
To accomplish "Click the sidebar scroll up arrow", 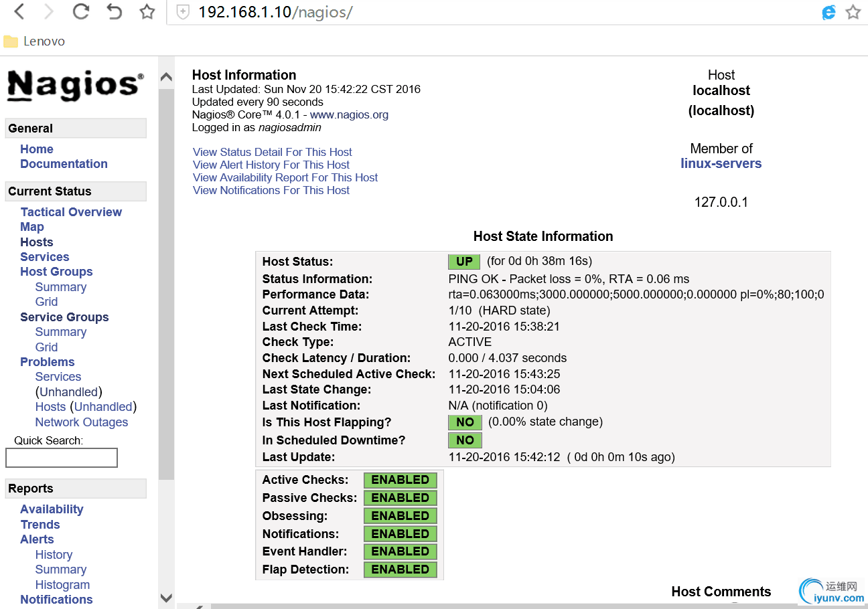I will click(x=166, y=77).
